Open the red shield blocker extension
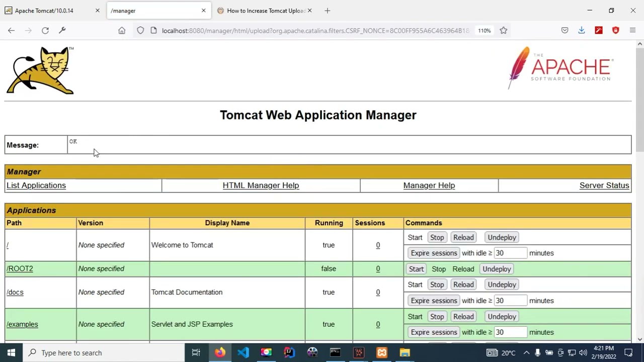 [615, 31]
